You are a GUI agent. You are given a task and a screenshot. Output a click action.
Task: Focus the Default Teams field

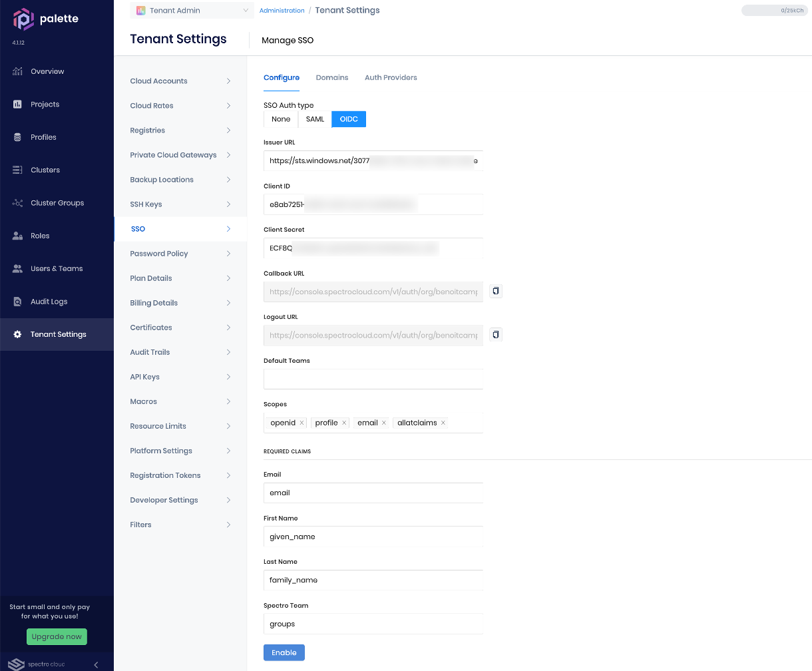(x=373, y=379)
